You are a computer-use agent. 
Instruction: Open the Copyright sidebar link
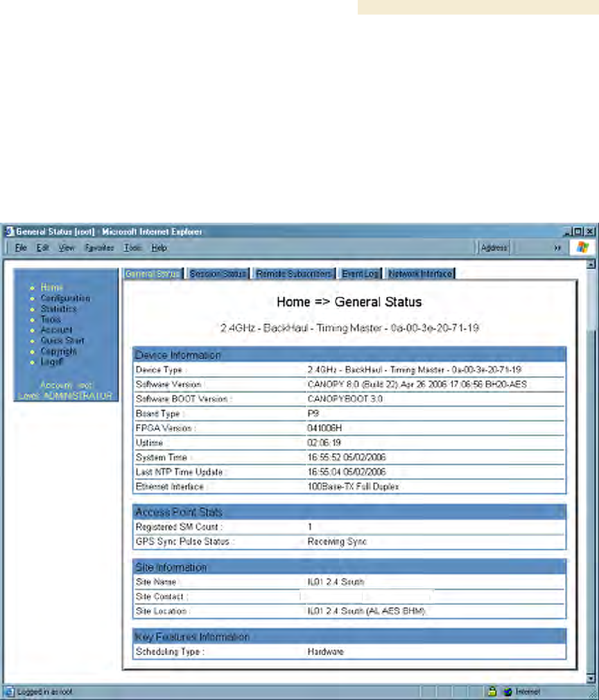tap(58, 351)
